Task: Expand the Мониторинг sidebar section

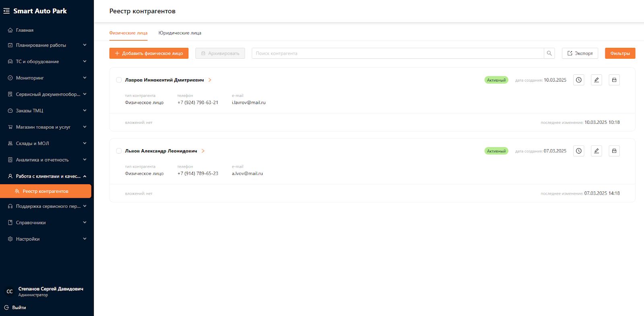Action: click(46, 78)
